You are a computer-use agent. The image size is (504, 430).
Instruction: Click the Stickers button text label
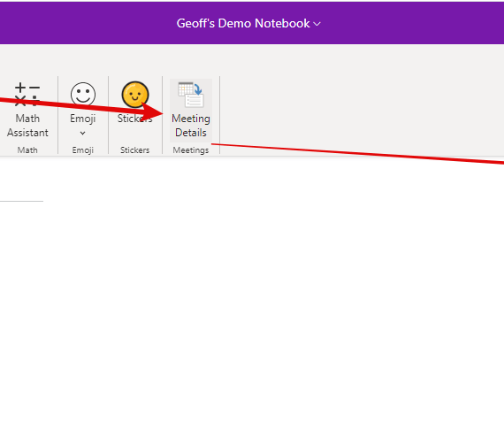coord(134,119)
